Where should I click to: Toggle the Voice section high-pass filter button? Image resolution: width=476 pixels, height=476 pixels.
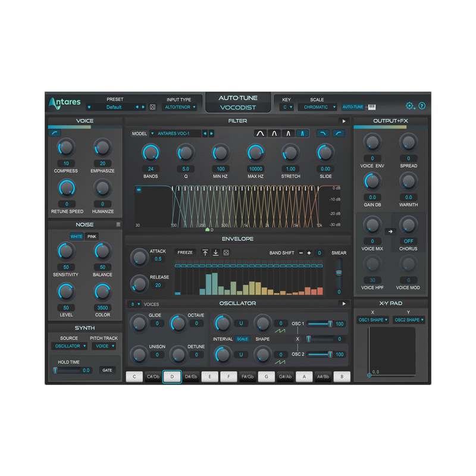pyautogui.click(x=55, y=133)
